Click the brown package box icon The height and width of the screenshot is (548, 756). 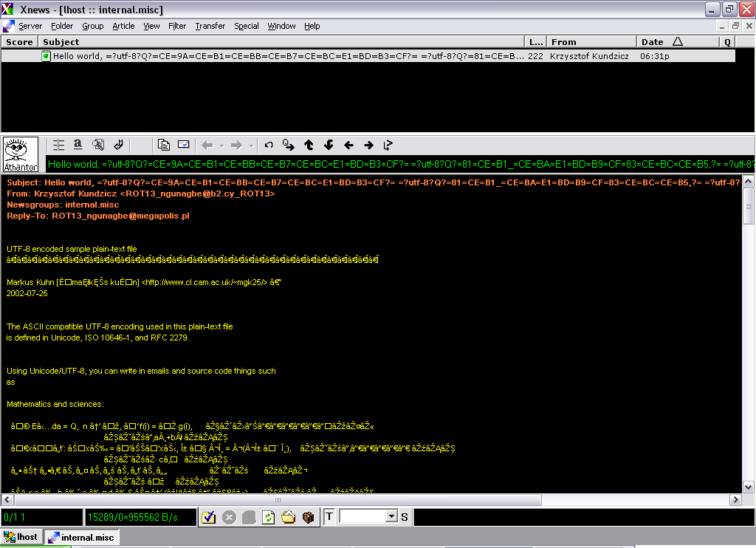308,518
